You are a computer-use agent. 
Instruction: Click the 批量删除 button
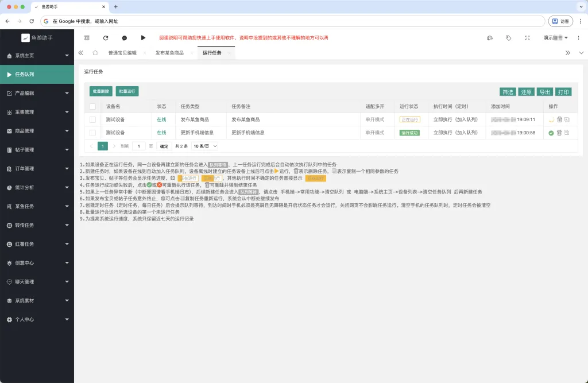101,91
